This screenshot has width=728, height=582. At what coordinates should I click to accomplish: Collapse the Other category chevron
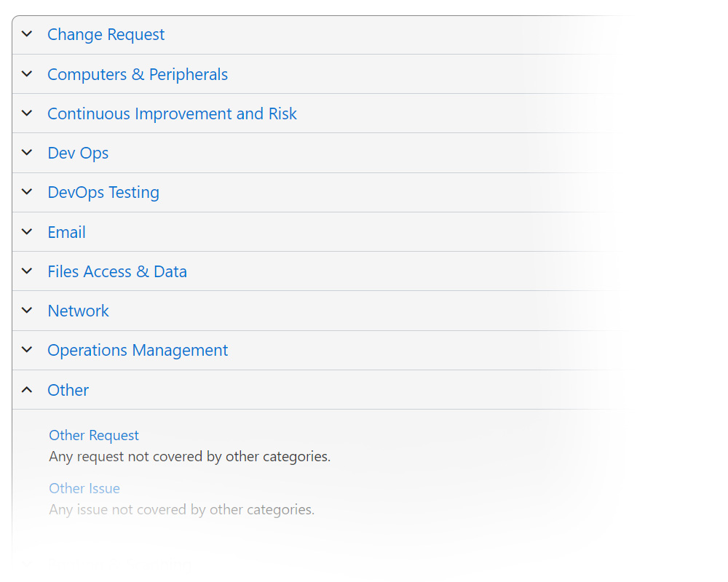[27, 390]
